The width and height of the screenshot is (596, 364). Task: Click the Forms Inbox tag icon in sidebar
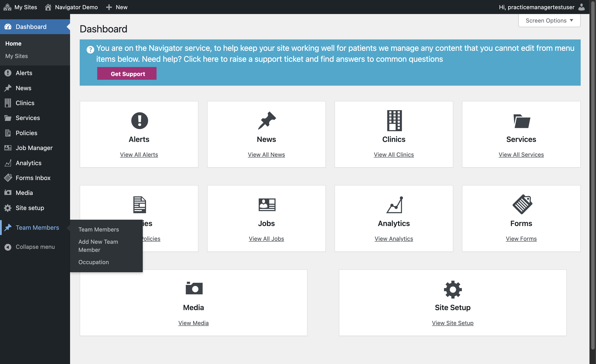tap(8, 178)
